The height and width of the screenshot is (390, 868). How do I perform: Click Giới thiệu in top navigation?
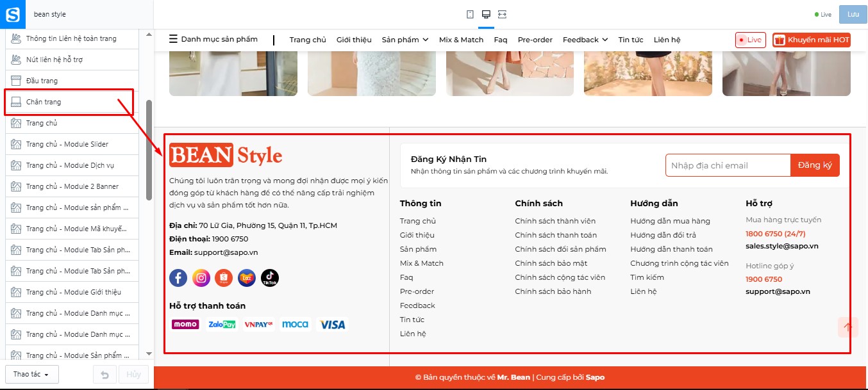(x=354, y=40)
